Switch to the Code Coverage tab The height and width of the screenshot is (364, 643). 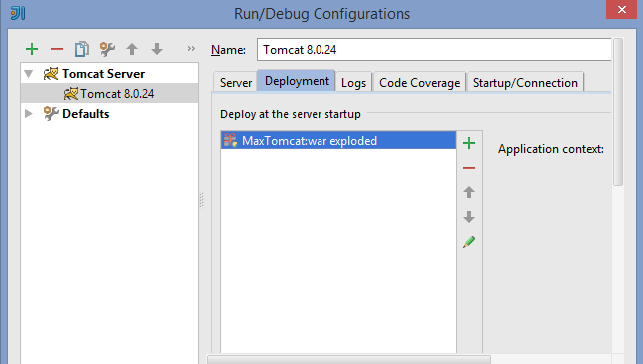[x=420, y=83]
